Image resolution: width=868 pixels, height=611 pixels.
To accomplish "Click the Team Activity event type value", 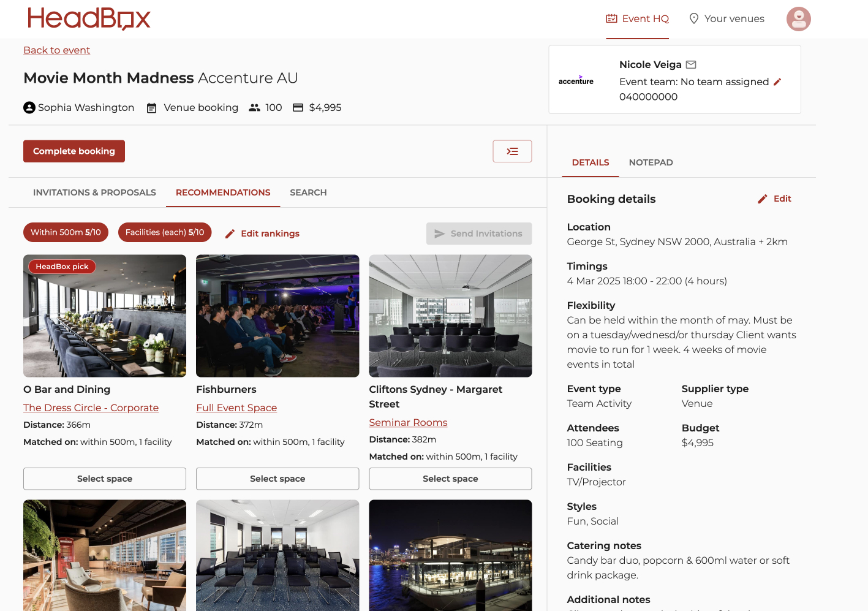I will (599, 403).
